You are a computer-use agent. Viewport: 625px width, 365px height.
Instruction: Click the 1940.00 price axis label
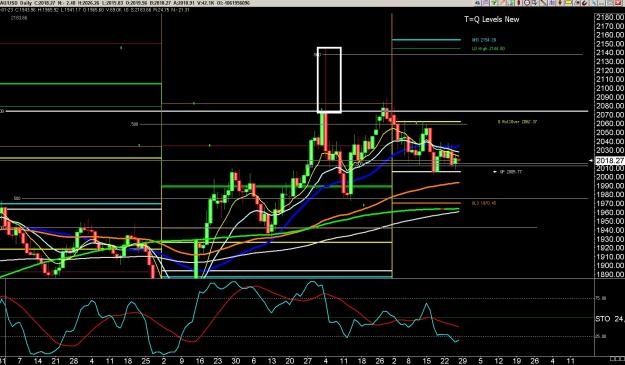610,230
